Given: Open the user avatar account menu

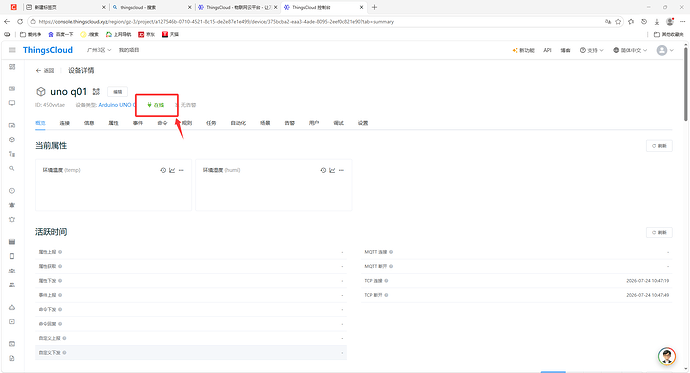Looking at the screenshot, I should coord(665,50).
